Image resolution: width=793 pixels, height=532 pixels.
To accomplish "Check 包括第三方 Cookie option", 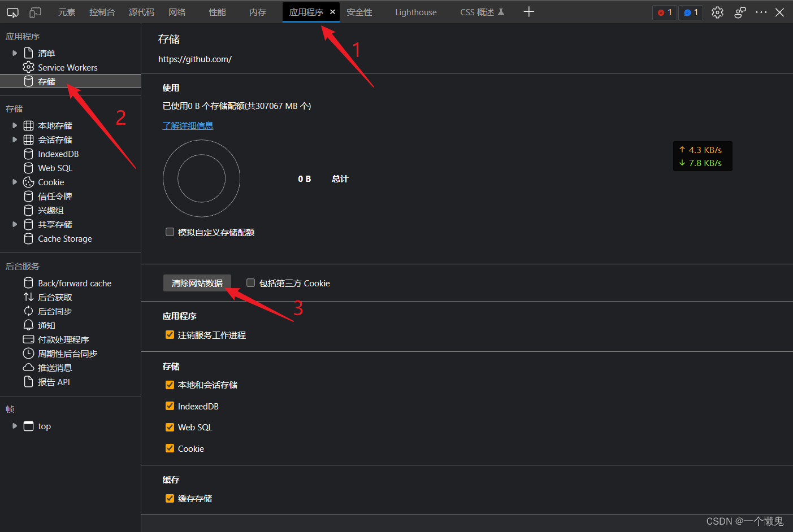I will click(x=250, y=282).
